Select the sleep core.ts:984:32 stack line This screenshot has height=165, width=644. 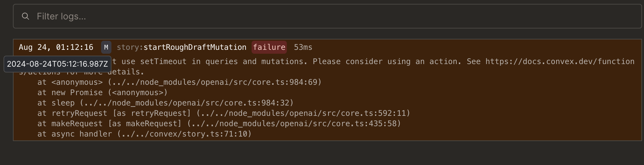165,103
